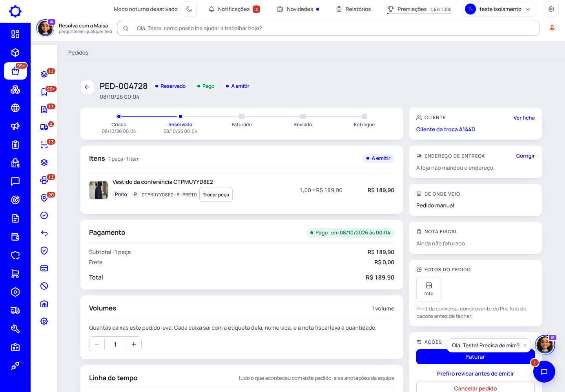The width and height of the screenshot is (565, 392).
Task: Go to Relatórios in the top bar
Action: [x=354, y=9]
